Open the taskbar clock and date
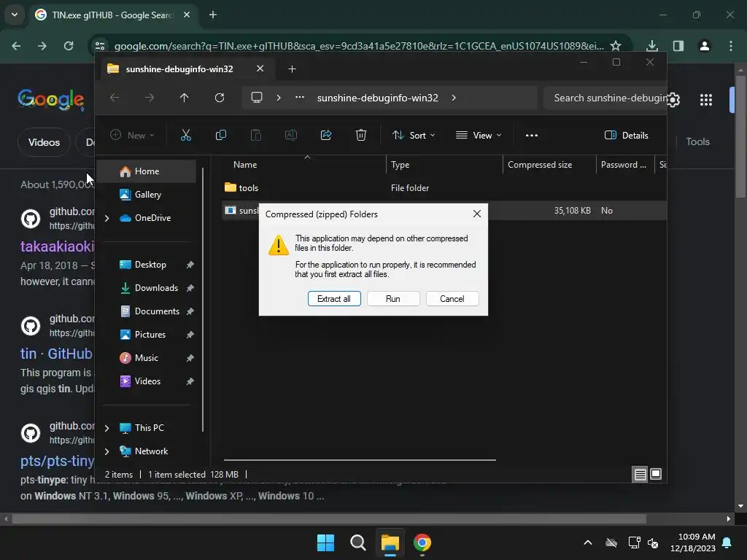The image size is (747, 560). click(692, 542)
